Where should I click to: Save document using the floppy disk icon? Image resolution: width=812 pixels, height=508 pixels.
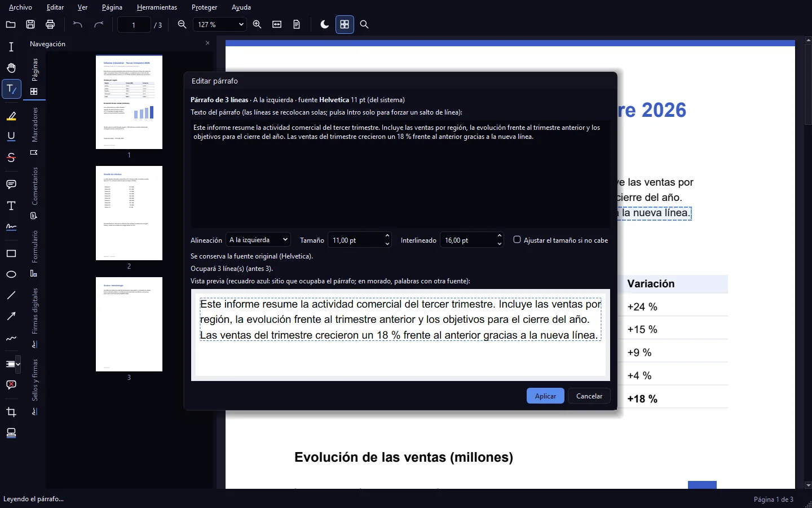coord(30,24)
